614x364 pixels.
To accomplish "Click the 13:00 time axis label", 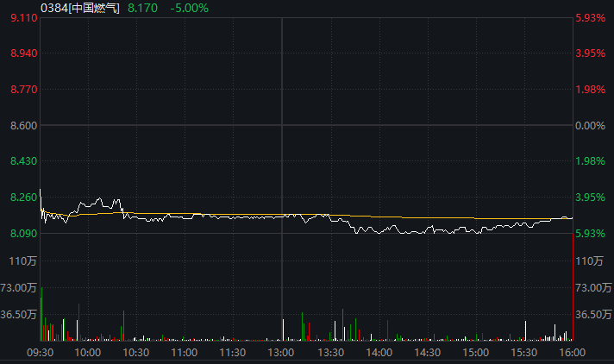I will [x=282, y=352].
